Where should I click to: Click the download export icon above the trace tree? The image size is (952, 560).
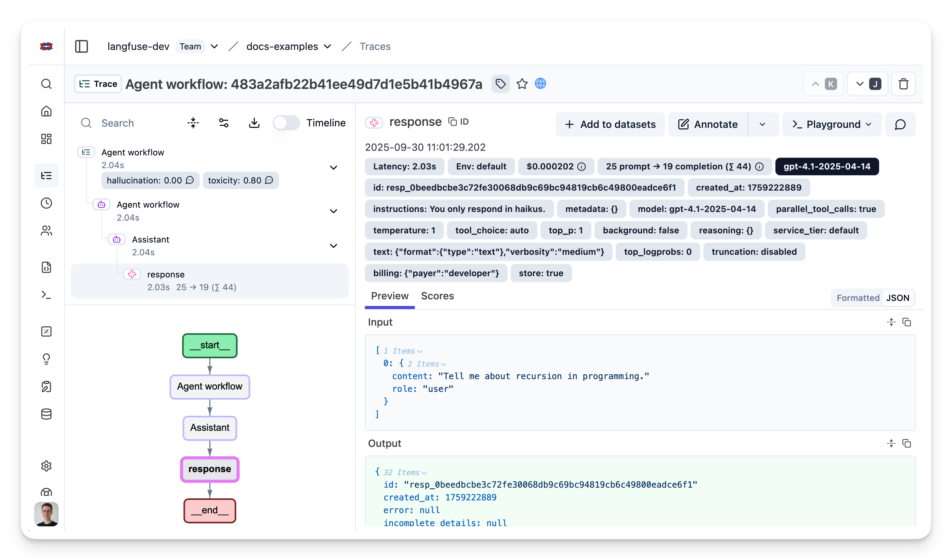[x=254, y=123]
